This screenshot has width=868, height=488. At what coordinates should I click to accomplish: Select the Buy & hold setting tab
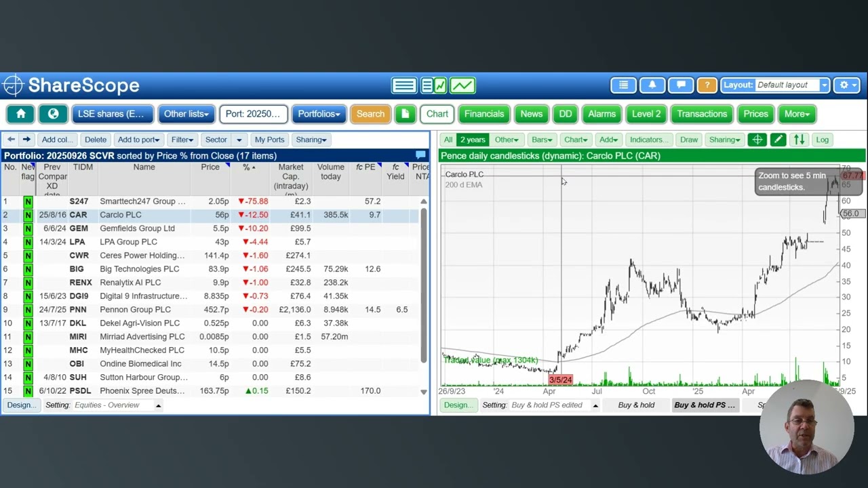click(x=636, y=405)
